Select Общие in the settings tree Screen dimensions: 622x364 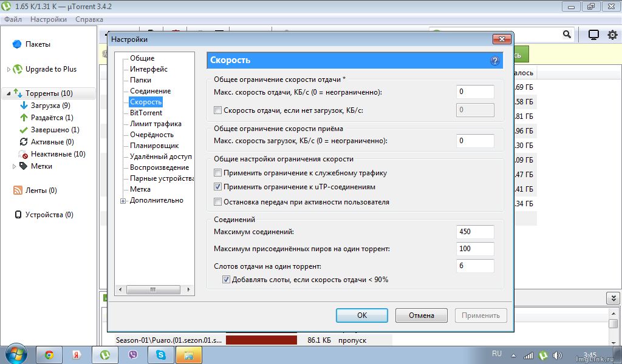[x=142, y=58]
